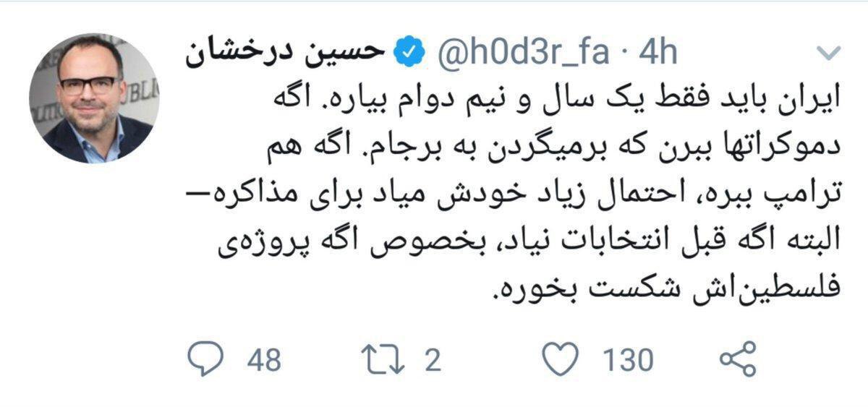The width and height of the screenshot is (868, 407).
Task: View the 48 replies count
Action: (x=264, y=360)
